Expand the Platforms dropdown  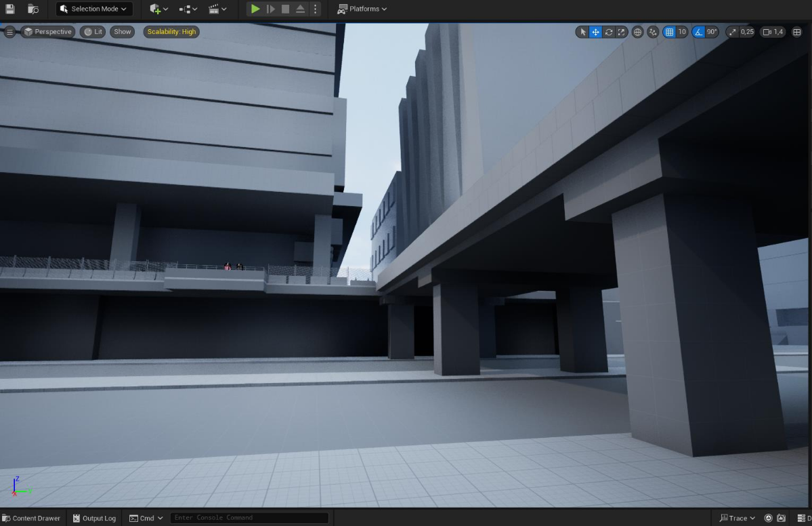pyautogui.click(x=362, y=9)
